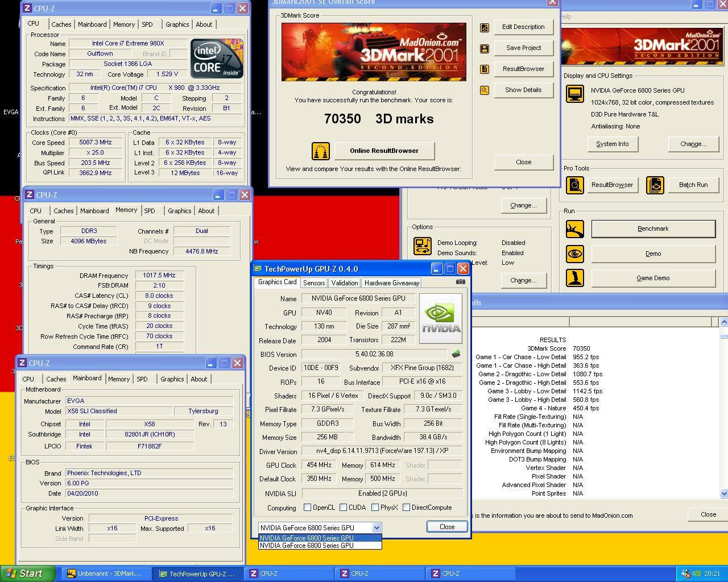Click the Save Project button
Viewport: 728px width, 582px height.
click(523, 48)
